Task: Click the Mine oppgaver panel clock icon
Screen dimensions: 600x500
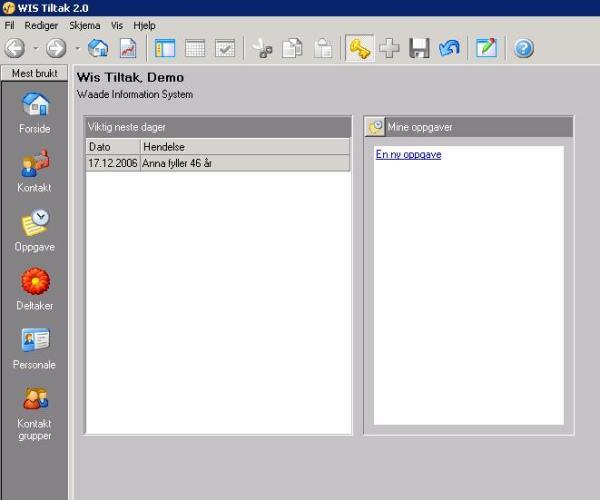Action: [x=375, y=127]
